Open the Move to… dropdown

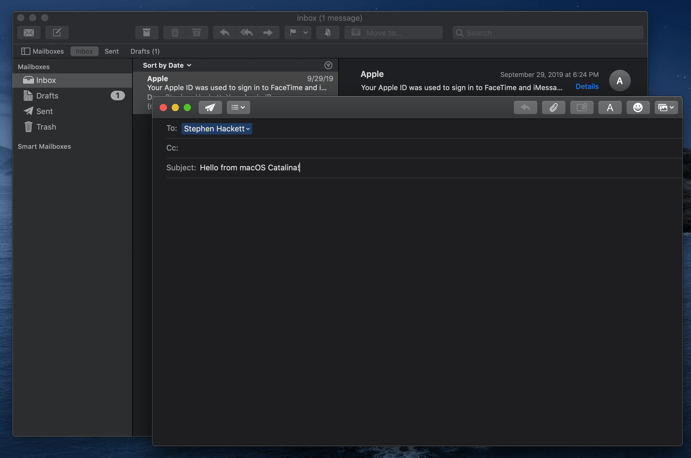coord(393,33)
